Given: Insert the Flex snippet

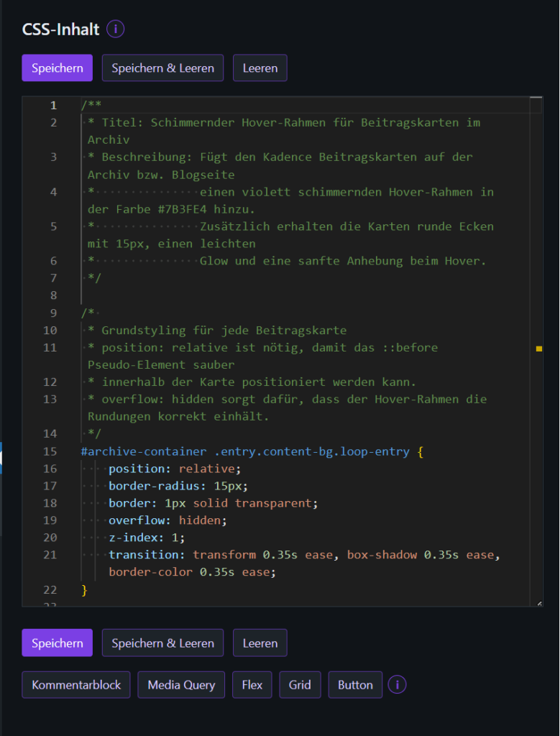Looking at the screenshot, I should point(252,684).
